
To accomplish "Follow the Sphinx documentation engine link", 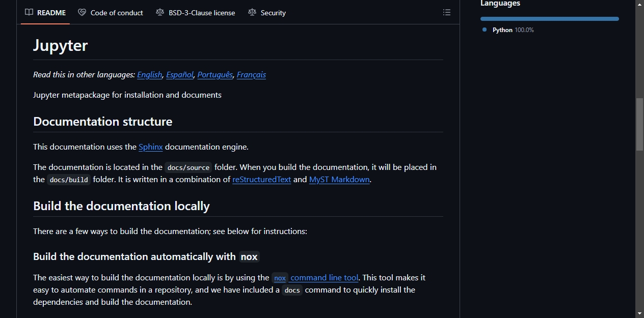I will click(151, 147).
